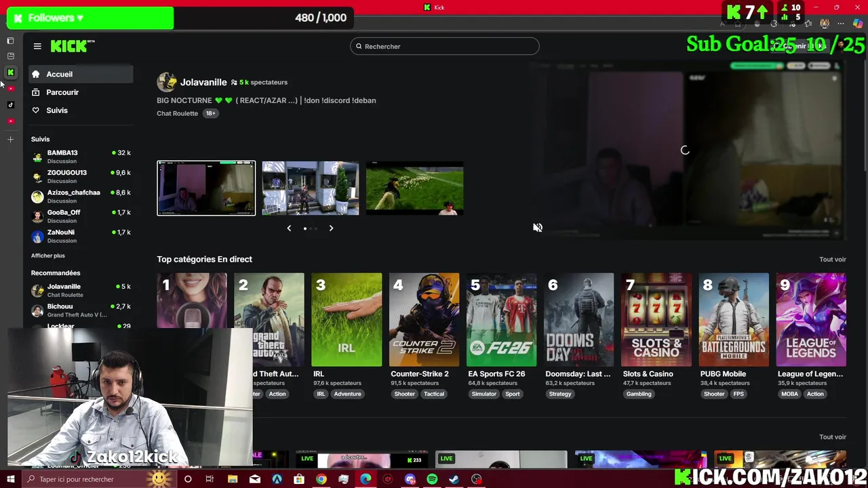Open the IRL category card
This screenshot has width=868, height=488.
347,319
